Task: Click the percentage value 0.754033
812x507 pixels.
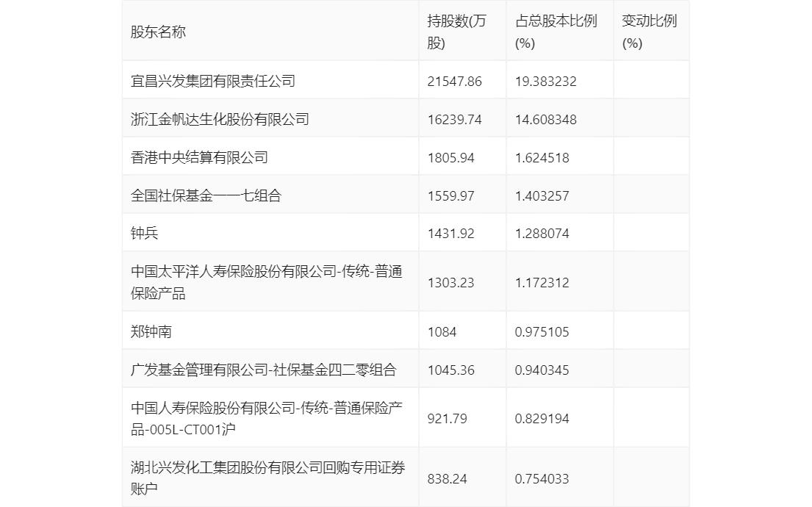Action: [542, 479]
